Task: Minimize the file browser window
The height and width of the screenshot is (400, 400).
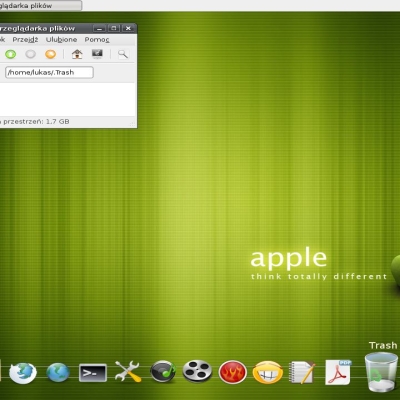Action: pyautogui.click(x=99, y=28)
